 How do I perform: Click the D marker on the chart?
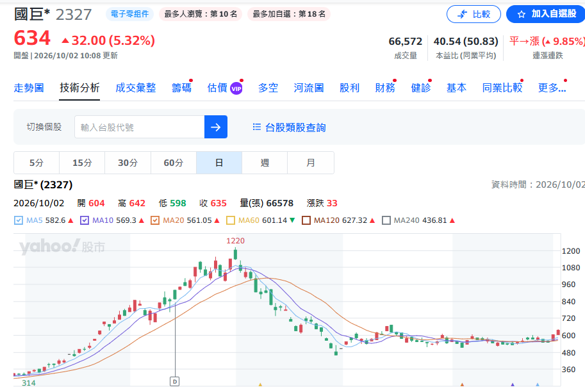tap(175, 381)
